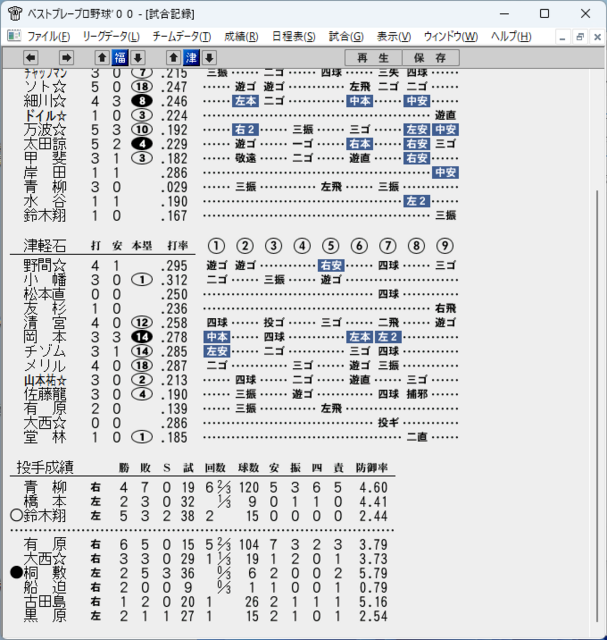Image resolution: width=607 pixels, height=640 pixels.
Task: Click the 打率 column header
Action: (x=178, y=246)
